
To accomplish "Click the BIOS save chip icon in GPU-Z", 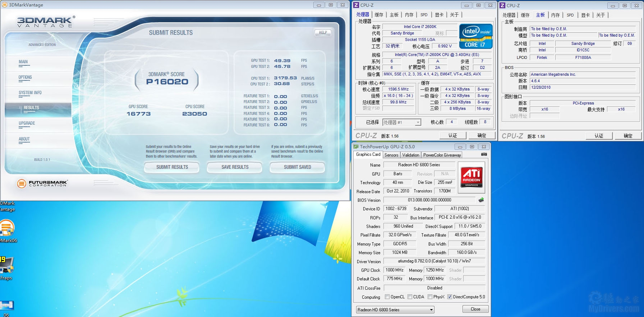I will pyautogui.click(x=481, y=200).
